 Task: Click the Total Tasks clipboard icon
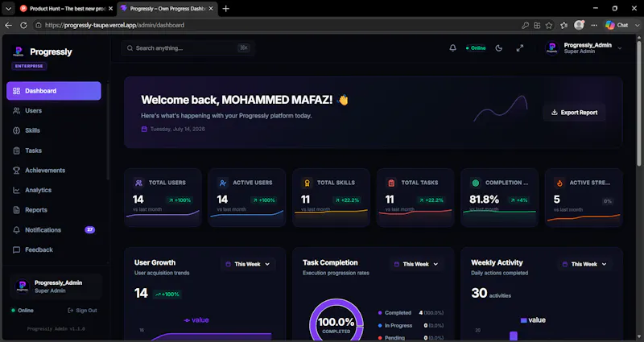click(391, 183)
